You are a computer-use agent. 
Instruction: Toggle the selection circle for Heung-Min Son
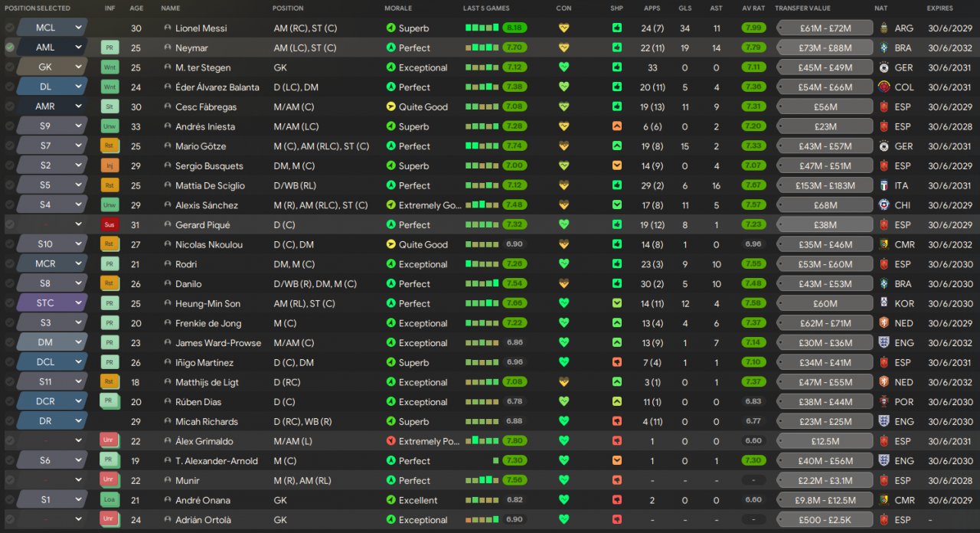point(9,303)
